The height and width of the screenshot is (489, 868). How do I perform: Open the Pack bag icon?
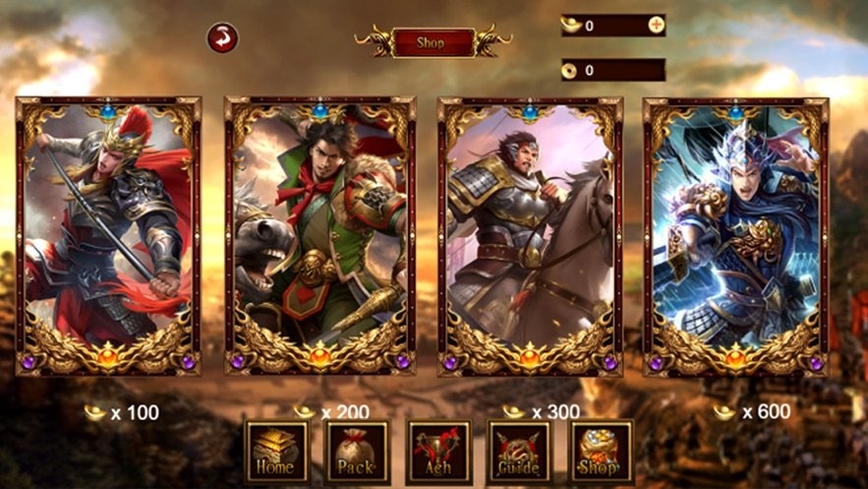tap(357, 452)
